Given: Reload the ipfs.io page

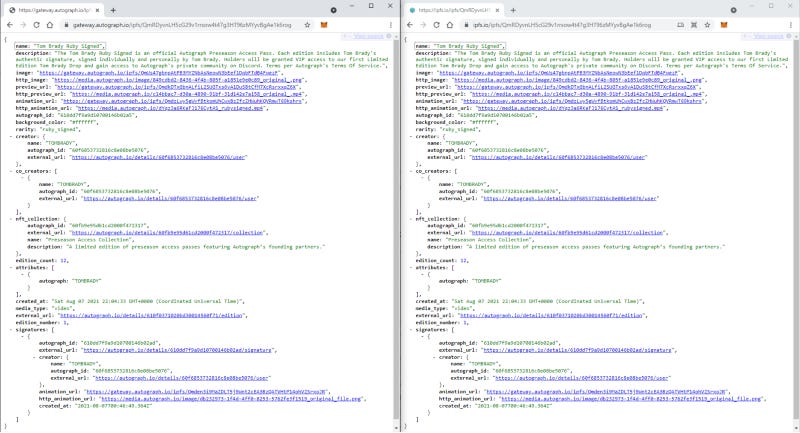Looking at the screenshot, I should (x=436, y=24).
